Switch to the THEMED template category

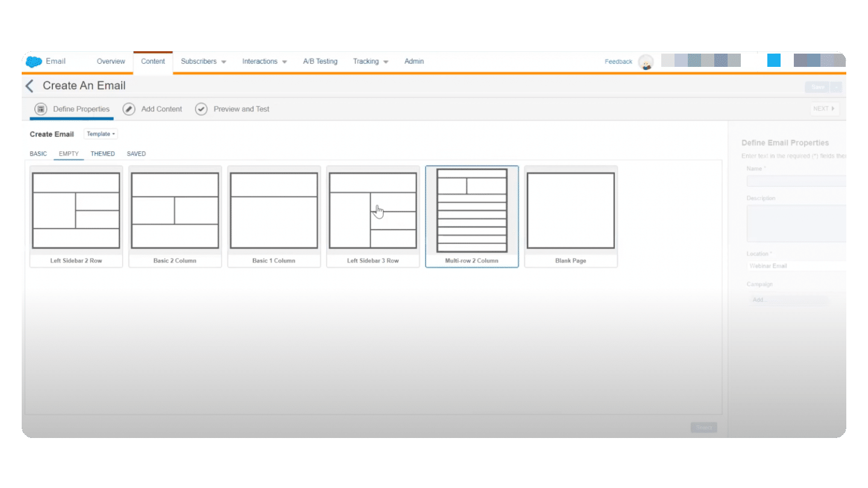tap(102, 154)
